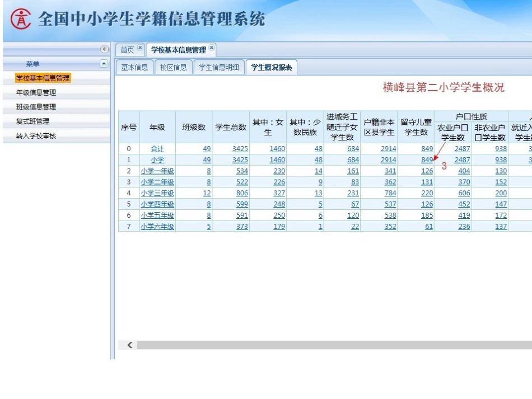Screen dimensions: 532x399
Task: Click the system logo icon
Action: point(21,18)
